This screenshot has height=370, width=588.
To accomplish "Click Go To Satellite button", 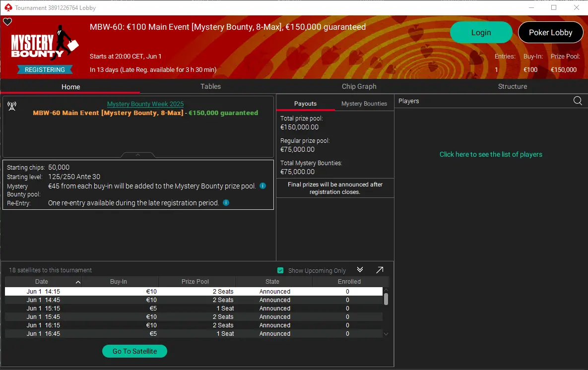I will click(134, 351).
